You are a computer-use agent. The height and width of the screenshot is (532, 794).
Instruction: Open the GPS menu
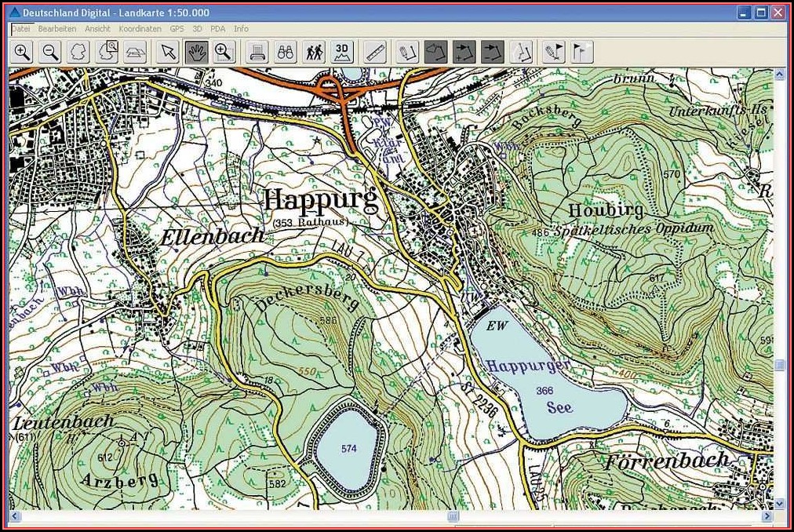(x=177, y=28)
